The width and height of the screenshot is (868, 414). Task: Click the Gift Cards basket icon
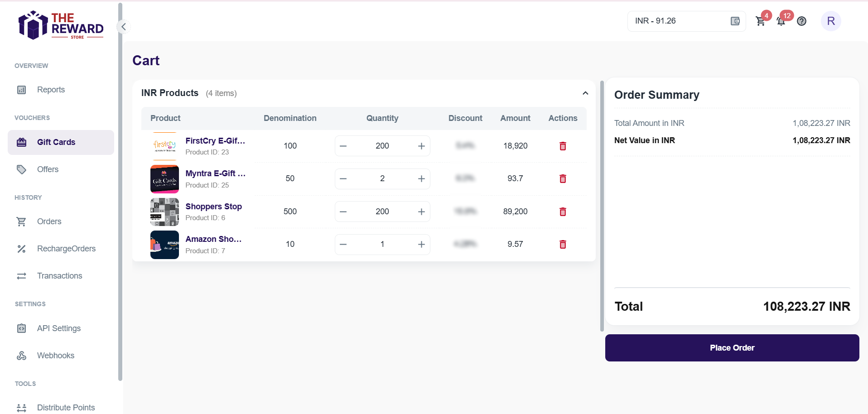point(21,142)
